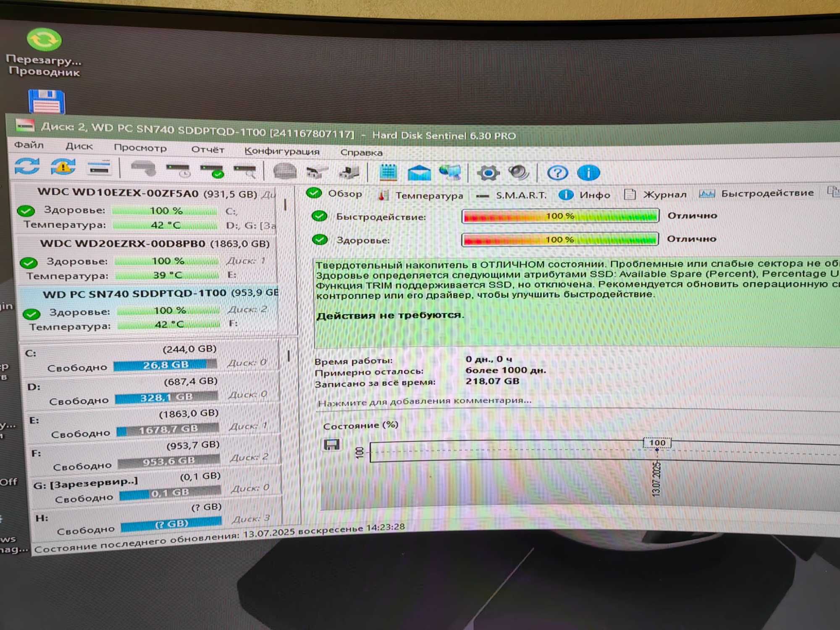This screenshot has height=630, width=840.
Task: Select the H: partition entry
Action: pos(155,518)
